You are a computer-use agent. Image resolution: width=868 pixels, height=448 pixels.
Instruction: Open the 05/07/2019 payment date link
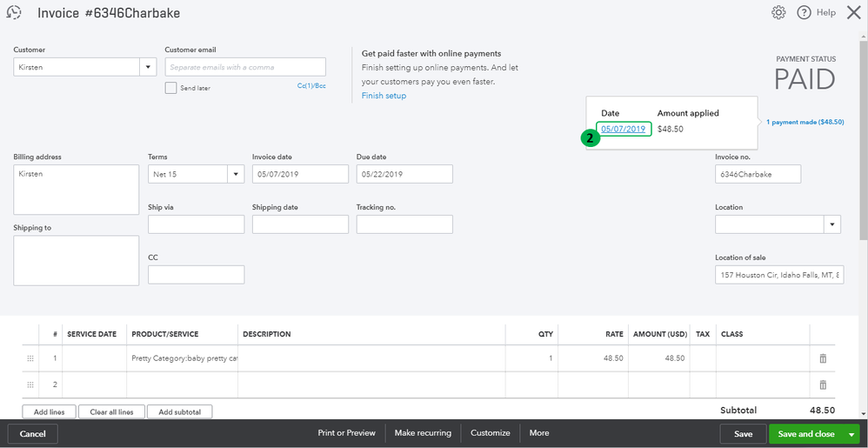pos(624,130)
